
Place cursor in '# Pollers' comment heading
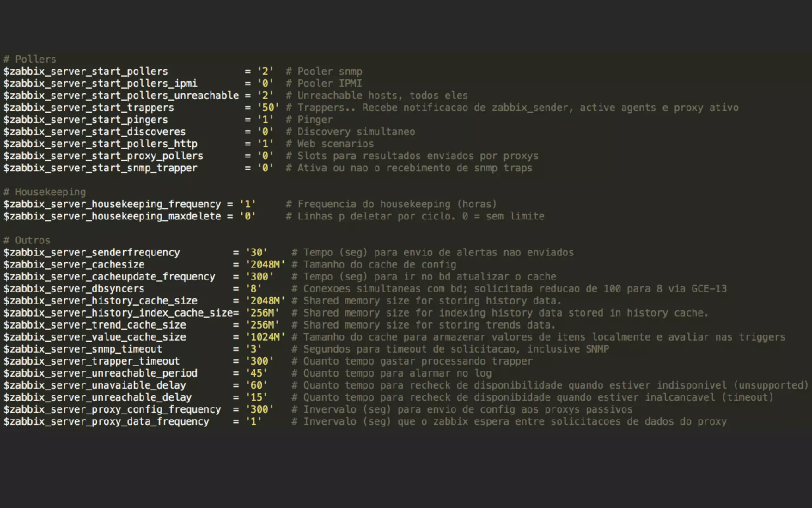pos(30,59)
